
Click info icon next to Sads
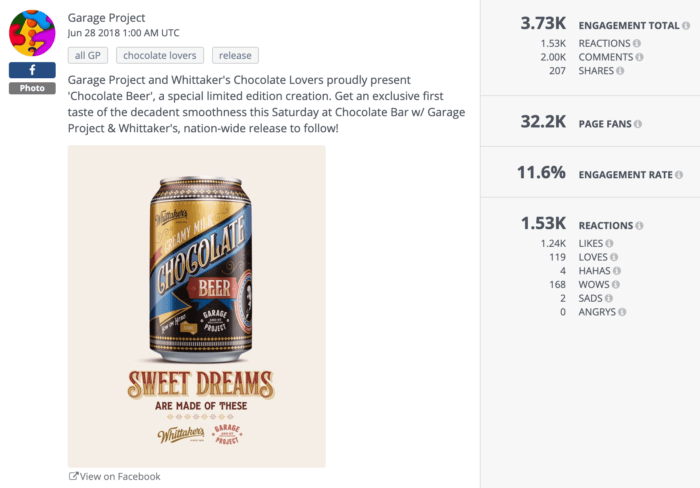[x=609, y=299]
